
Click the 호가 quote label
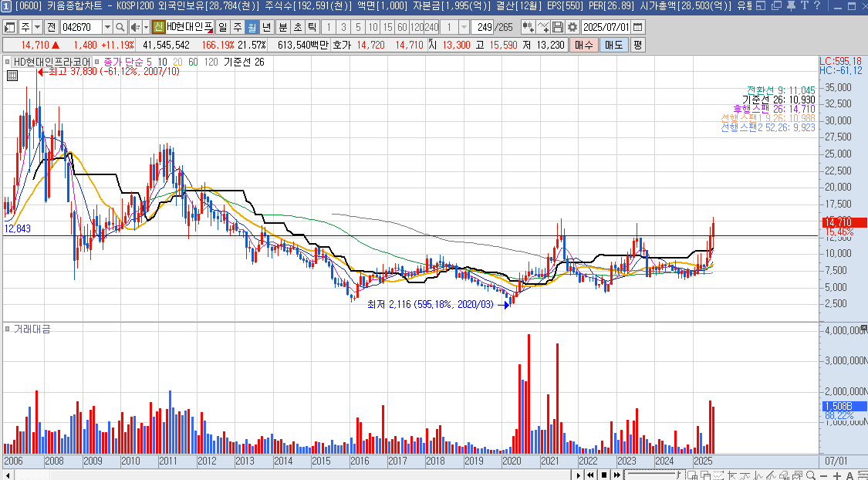341,45
